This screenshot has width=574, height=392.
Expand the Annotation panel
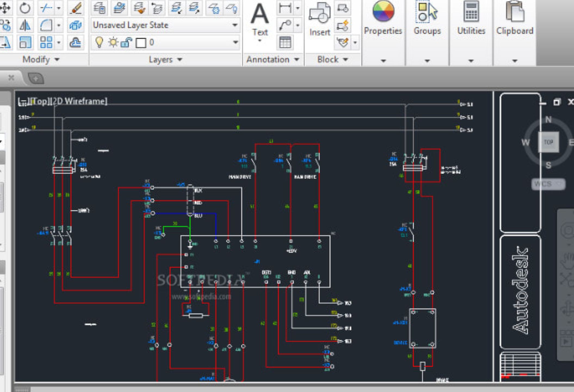coord(273,60)
